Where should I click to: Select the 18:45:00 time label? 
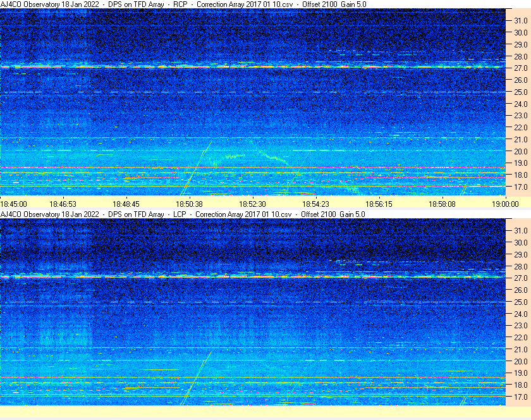coord(13,204)
